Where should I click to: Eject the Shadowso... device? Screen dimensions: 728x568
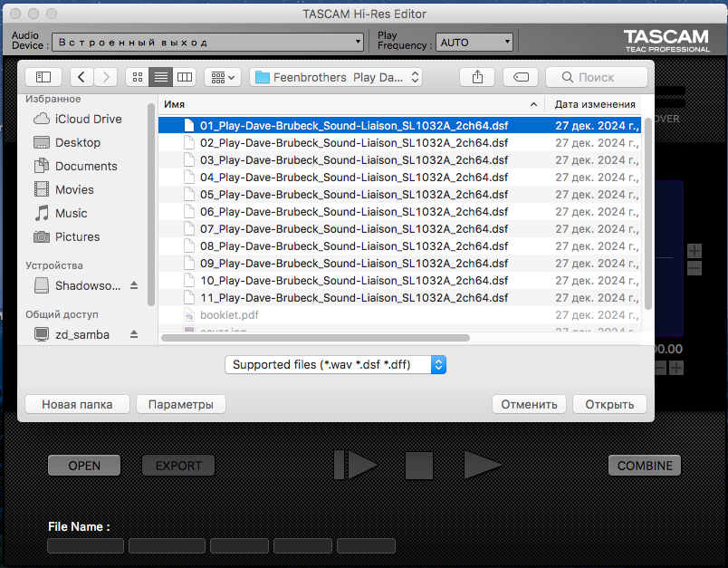coord(134,285)
